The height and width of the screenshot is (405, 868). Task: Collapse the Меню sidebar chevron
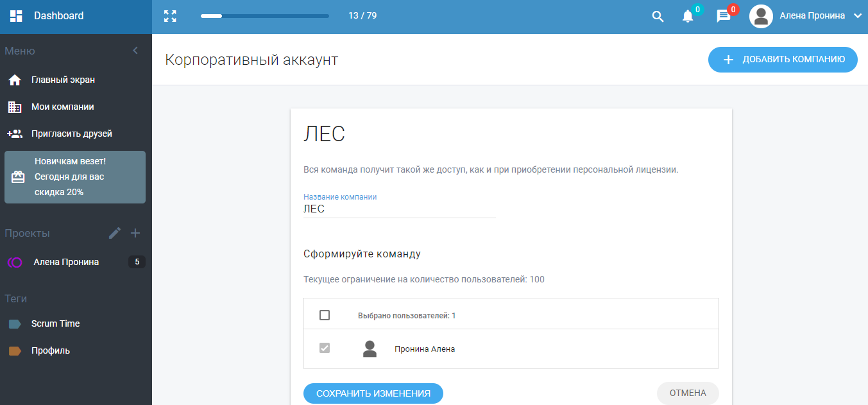pos(135,51)
